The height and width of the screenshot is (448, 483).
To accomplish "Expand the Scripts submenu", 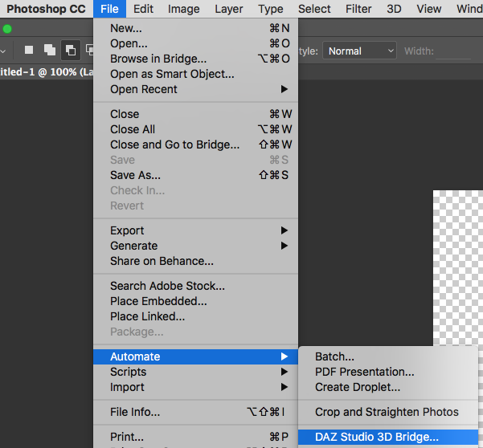I will [195, 372].
